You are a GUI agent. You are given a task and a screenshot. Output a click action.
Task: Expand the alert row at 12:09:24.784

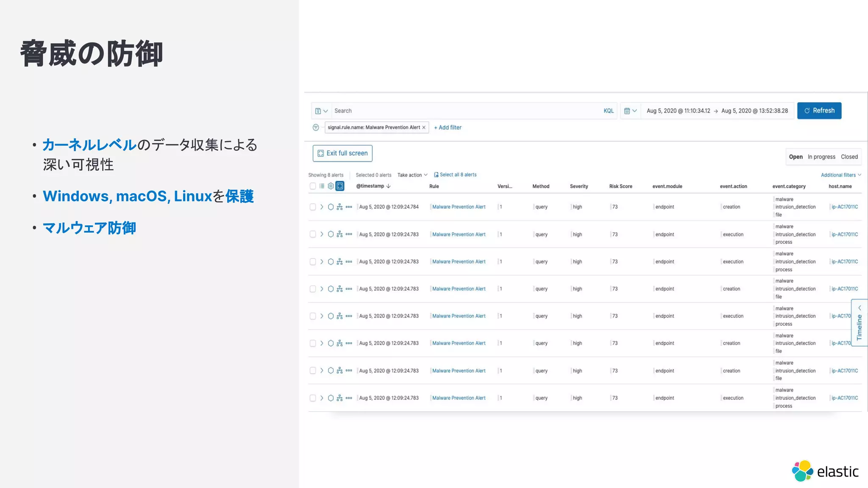[x=322, y=207]
